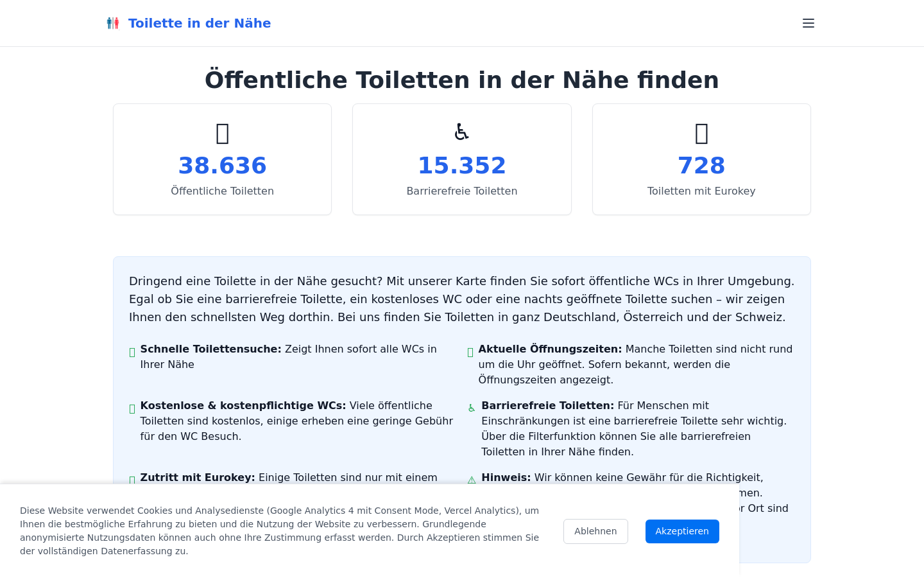Click the warning triangle icon beside Hinweis
This screenshot has height=578, width=924.
click(472, 480)
